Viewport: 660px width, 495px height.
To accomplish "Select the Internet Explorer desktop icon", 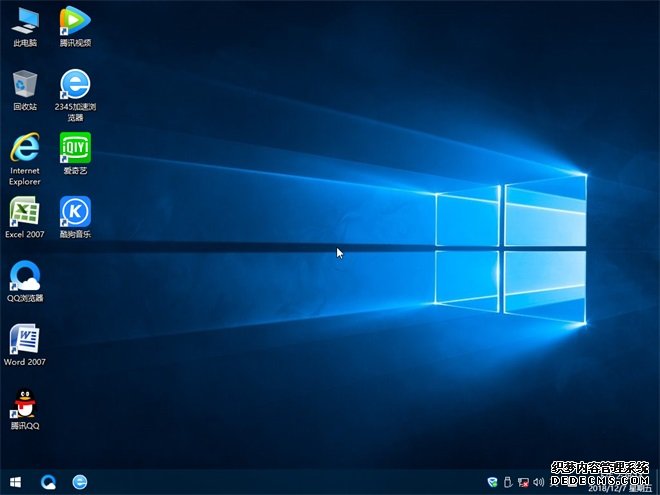I will 25,159.
